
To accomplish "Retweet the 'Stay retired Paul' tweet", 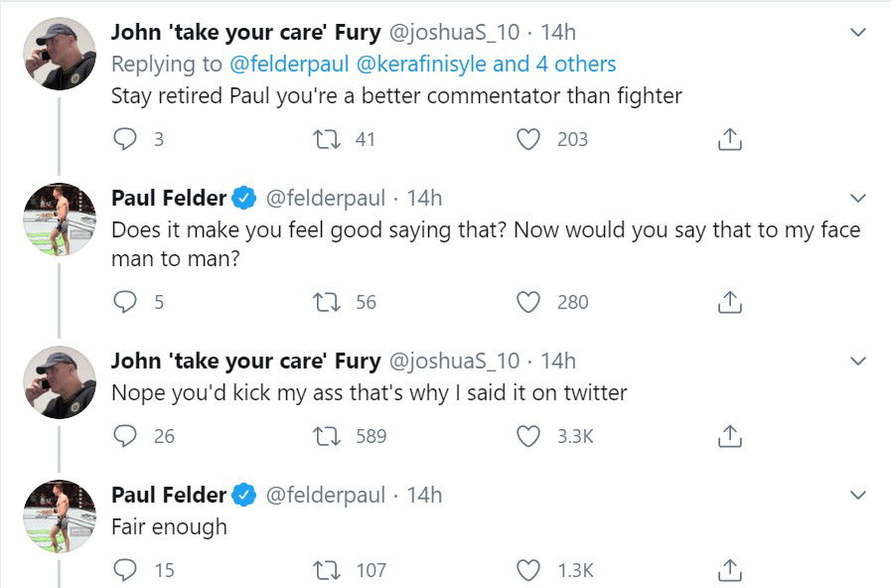I will (327, 140).
